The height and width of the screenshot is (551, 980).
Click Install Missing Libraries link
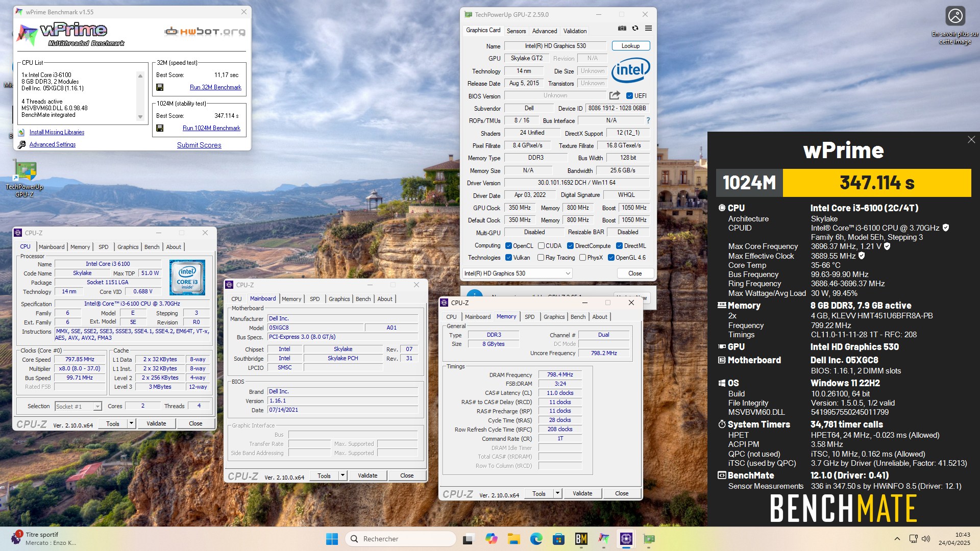57,132
